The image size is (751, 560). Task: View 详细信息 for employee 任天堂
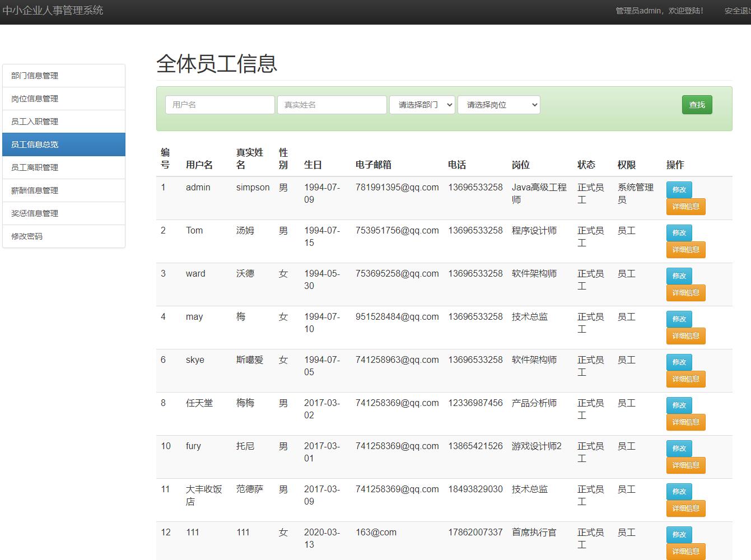click(x=685, y=422)
